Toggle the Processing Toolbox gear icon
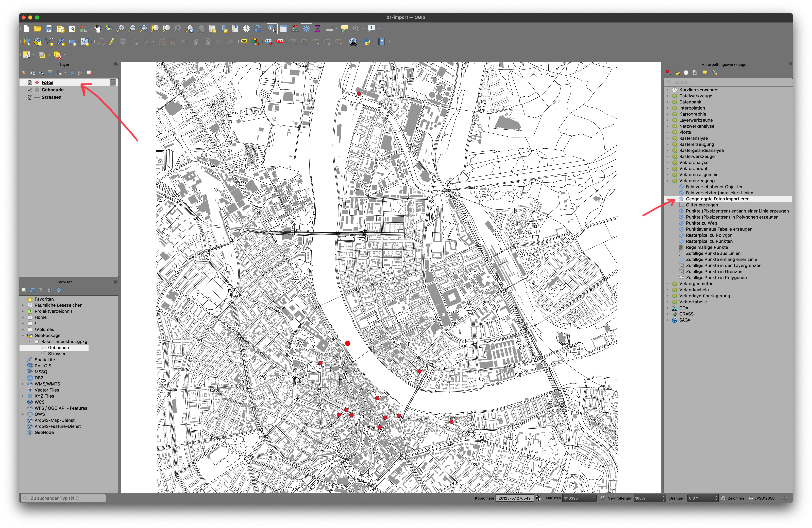This screenshot has width=812, height=528. tap(306, 29)
